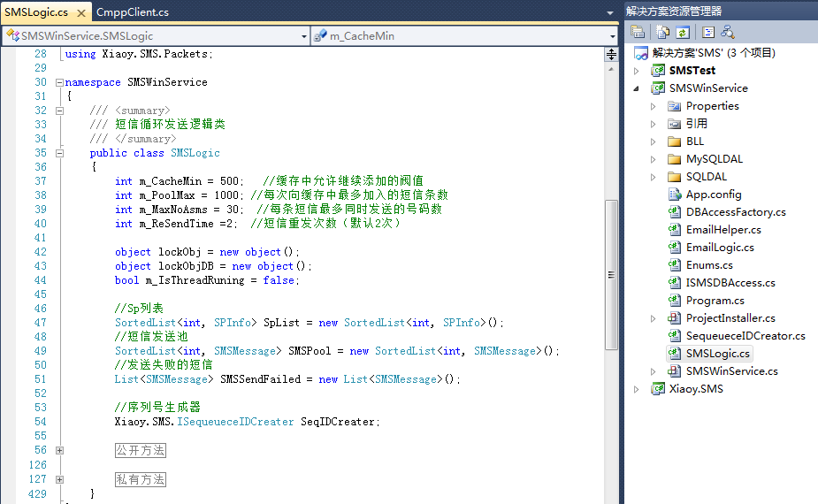Click the Refresh icon in Solution Explorer
818x504 pixels.
tap(683, 32)
